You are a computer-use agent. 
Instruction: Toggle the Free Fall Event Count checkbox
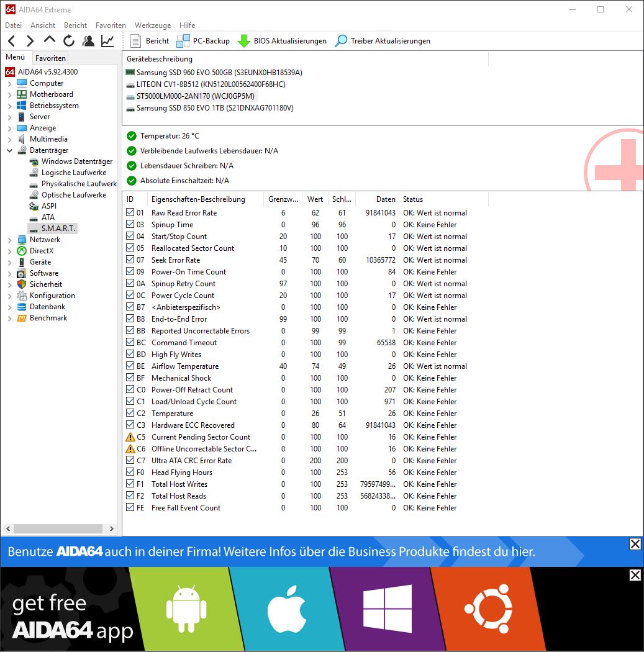click(x=130, y=508)
